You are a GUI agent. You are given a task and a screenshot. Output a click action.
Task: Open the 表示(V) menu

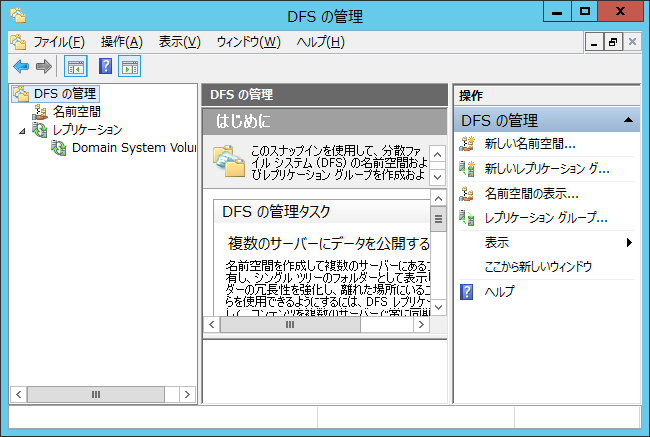click(179, 42)
